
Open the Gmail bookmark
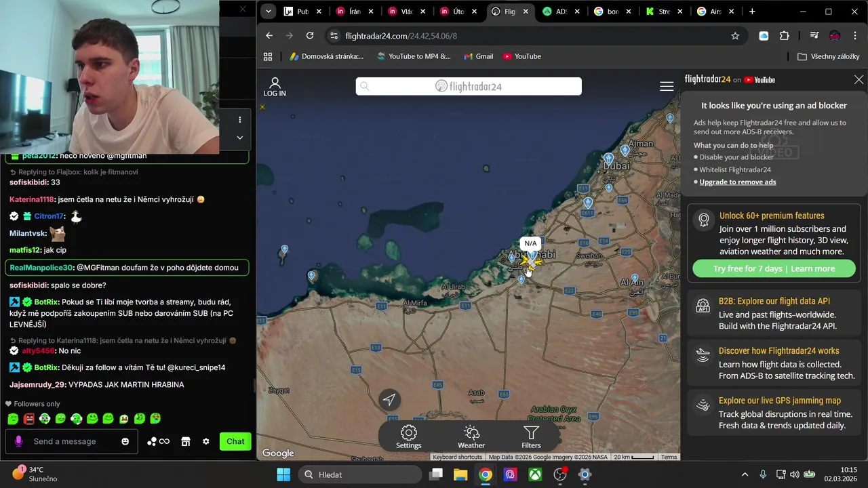point(478,56)
